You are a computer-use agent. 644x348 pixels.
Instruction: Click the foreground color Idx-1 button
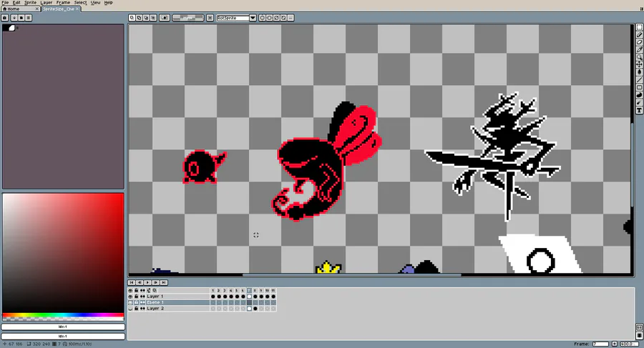click(63, 327)
